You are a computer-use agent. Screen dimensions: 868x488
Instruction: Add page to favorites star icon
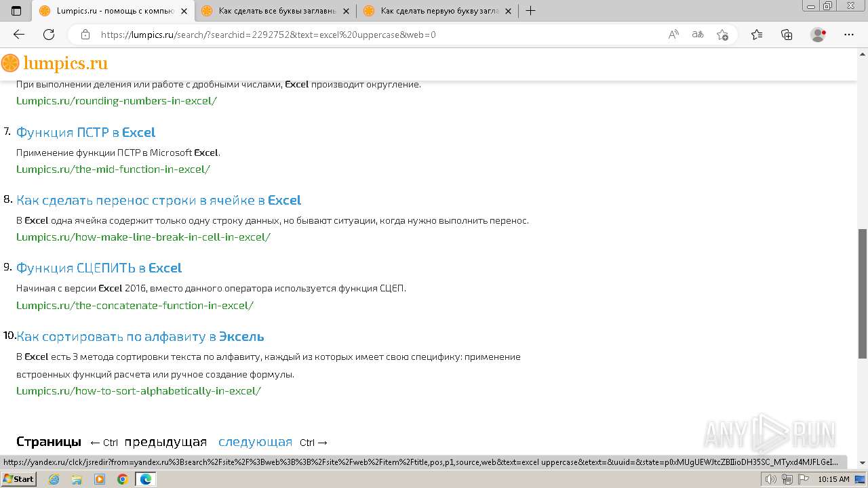[722, 35]
